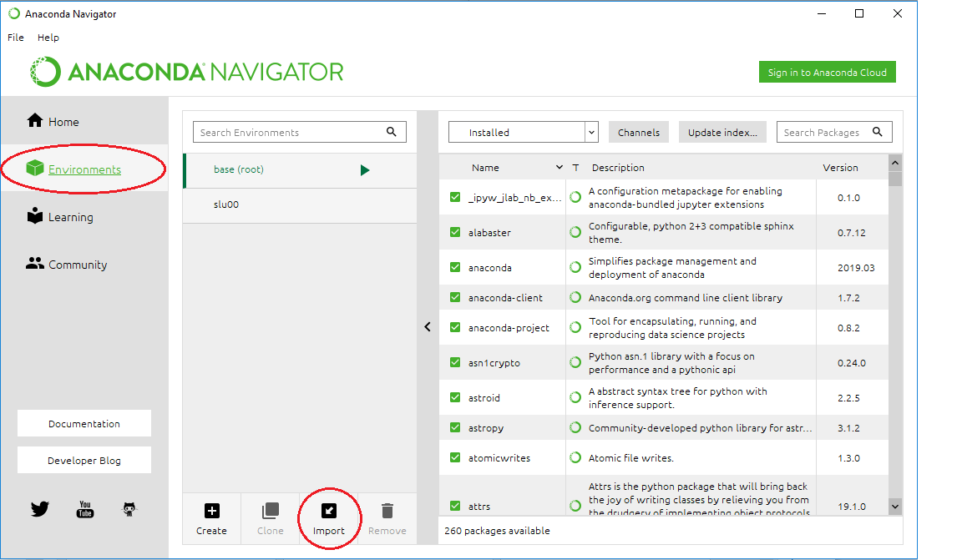Click the Version column header
Viewport: 962px width, 560px height.
coord(840,168)
